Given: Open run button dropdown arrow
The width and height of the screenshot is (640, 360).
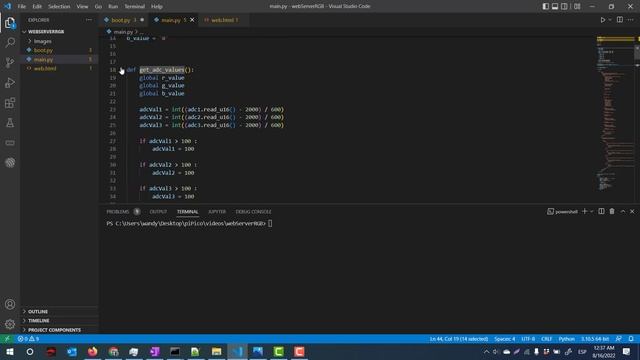Looking at the screenshot, I should 610,20.
